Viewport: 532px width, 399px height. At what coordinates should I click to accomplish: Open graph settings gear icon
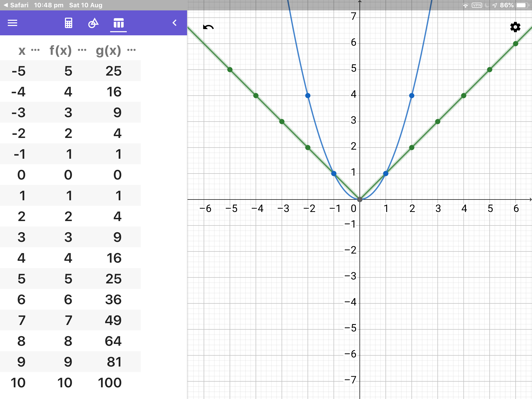click(x=515, y=27)
